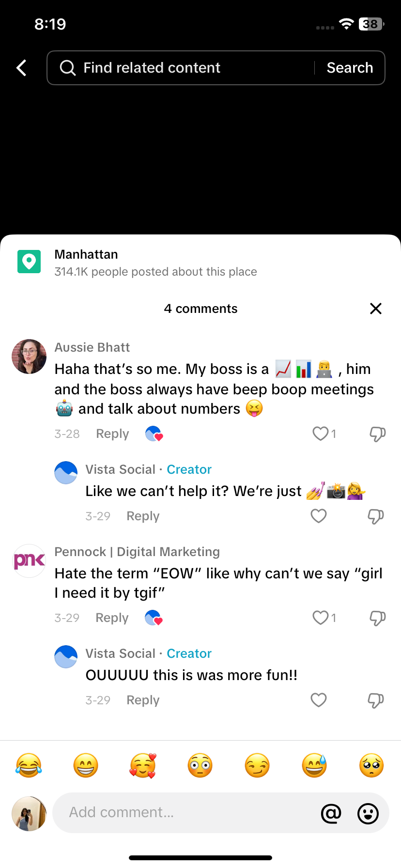Open the Manhattan location pin icon
The width and height of the screenshot is (401, 868).
[29, 261]
